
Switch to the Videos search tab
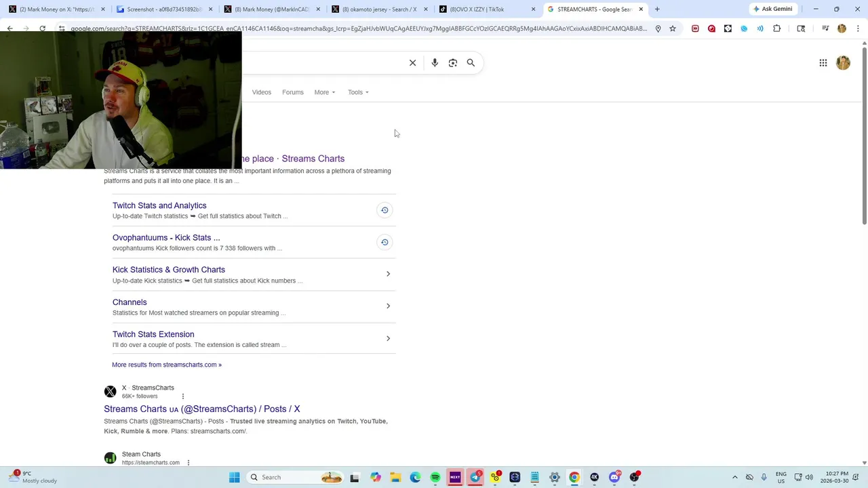click(262, 92)
